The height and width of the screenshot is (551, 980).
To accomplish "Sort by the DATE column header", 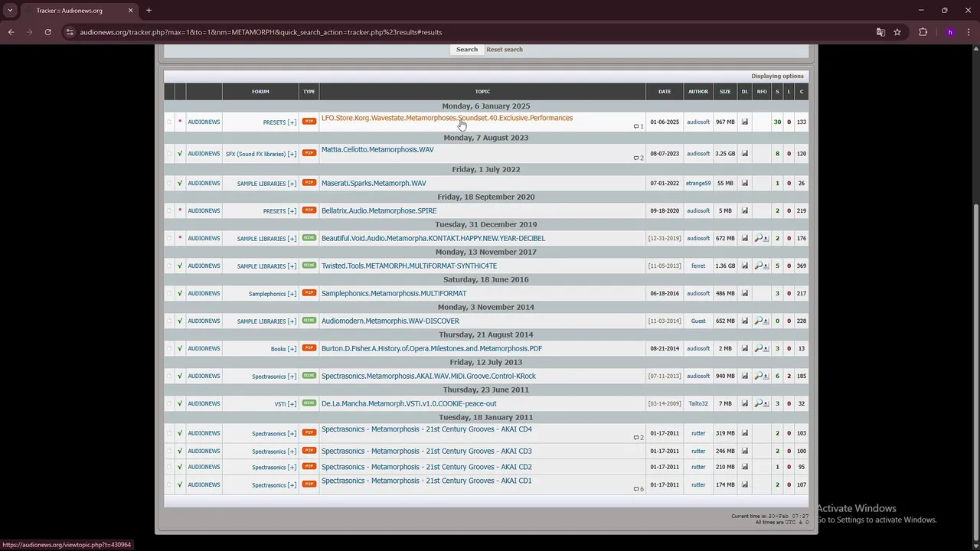I will click(665, 92).
